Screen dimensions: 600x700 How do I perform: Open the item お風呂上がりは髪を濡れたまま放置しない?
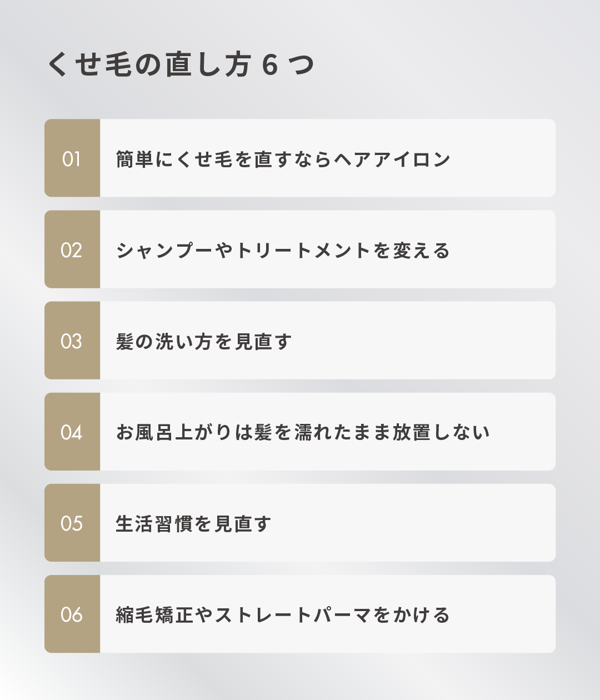[303, 433]
